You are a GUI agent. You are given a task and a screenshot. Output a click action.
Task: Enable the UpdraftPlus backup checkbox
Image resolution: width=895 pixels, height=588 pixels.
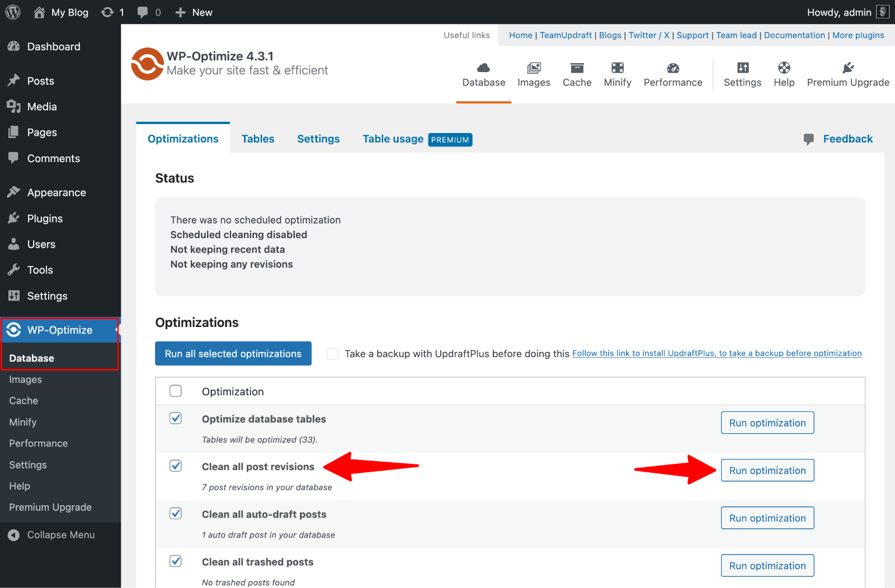click(333, 353)
